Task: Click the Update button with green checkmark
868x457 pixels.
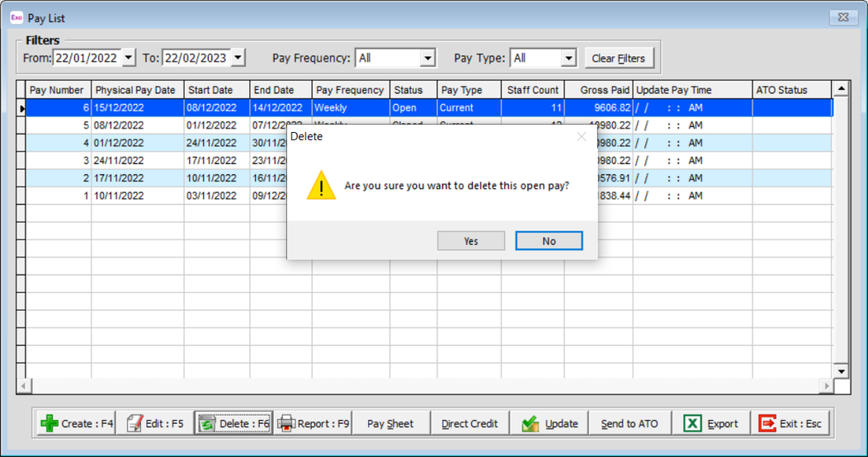Action: [550, 423]
